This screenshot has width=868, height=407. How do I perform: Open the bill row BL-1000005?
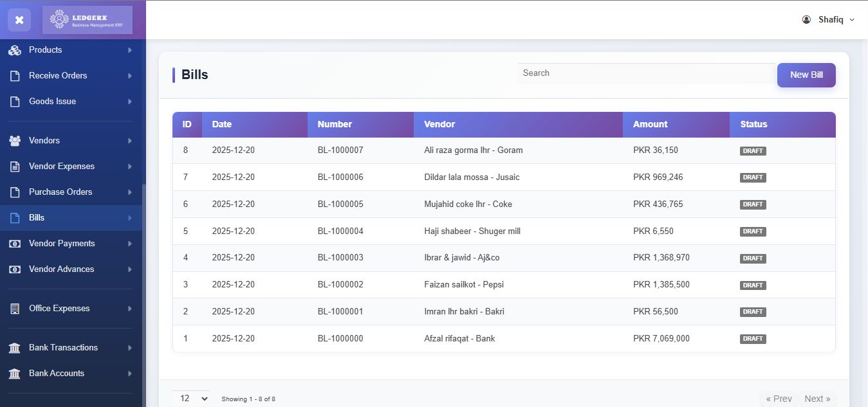pyautogui.click(x=340, y=204)
